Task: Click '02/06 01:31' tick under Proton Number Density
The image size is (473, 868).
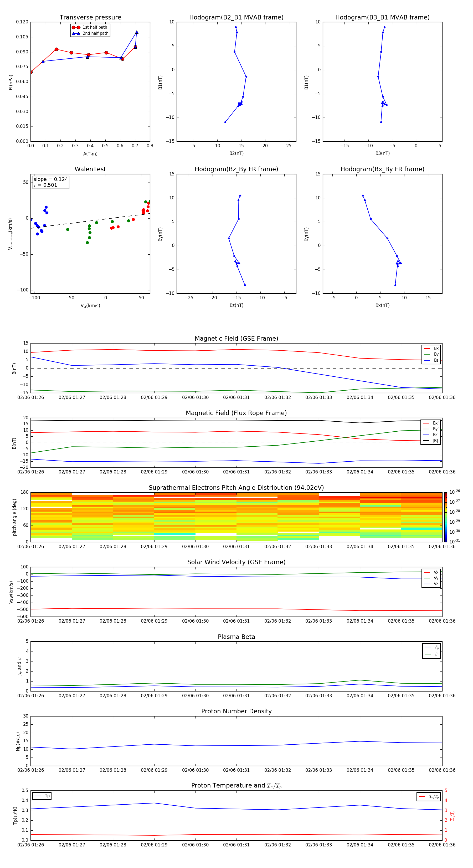Action: click(236, 770)
